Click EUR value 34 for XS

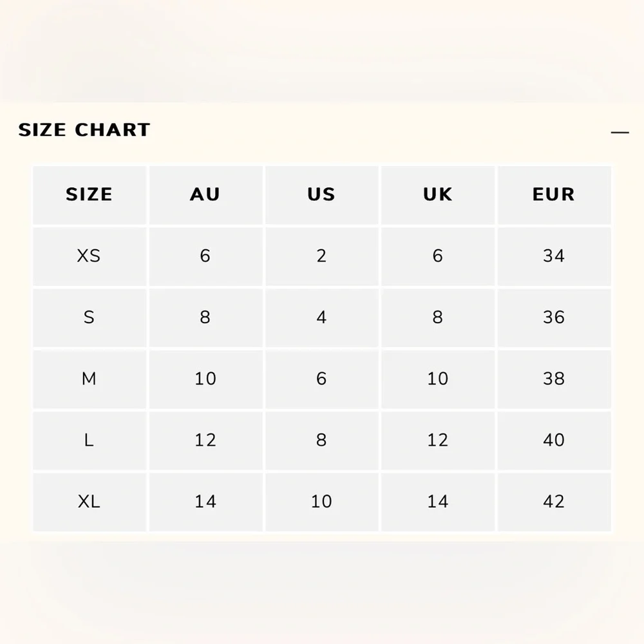tap(553, 256)
